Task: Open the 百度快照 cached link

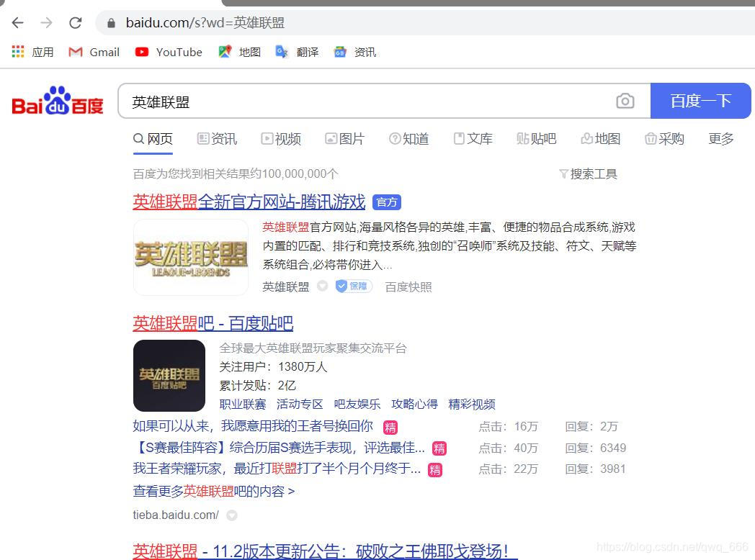Action: (408, 286)
